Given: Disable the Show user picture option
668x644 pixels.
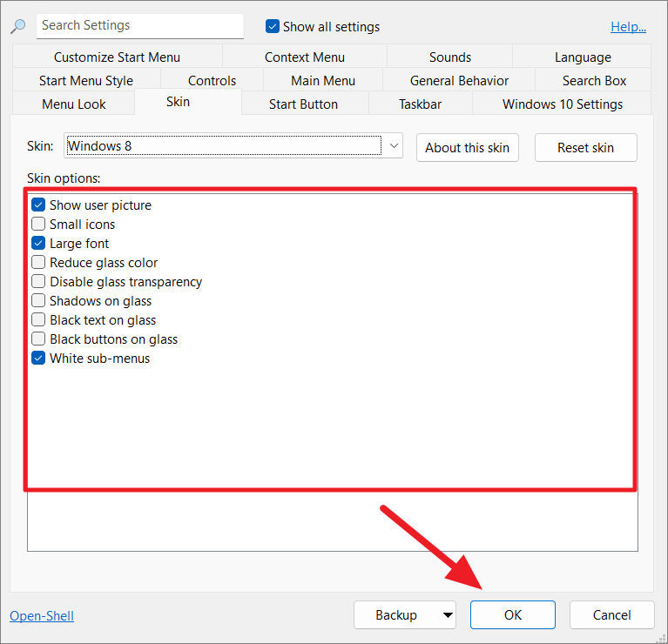Looking at the screenshot, I should (x=38, y=205).
